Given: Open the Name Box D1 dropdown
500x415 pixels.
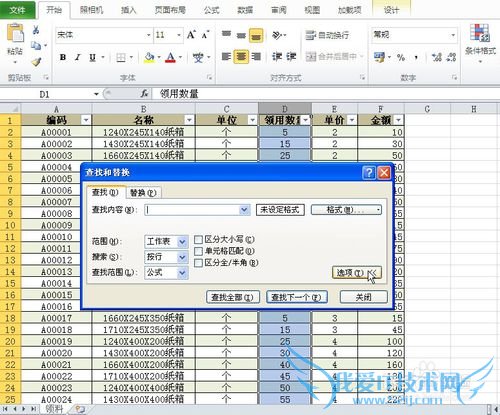Looking at the screenshot, I should 96,94.
